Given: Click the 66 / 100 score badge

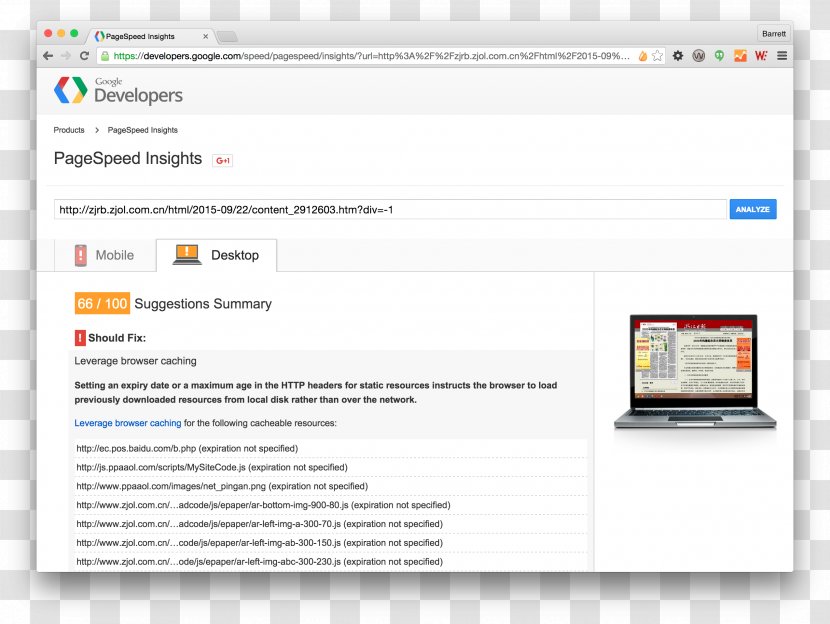Looking at the screenshot, I should click(102, 303).
